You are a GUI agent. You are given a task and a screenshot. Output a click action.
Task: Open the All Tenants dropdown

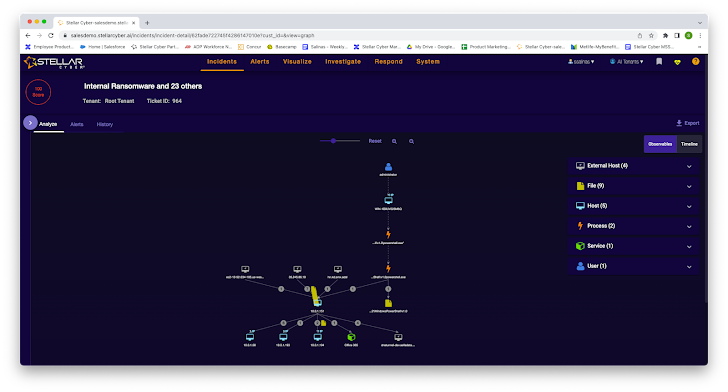626,61
